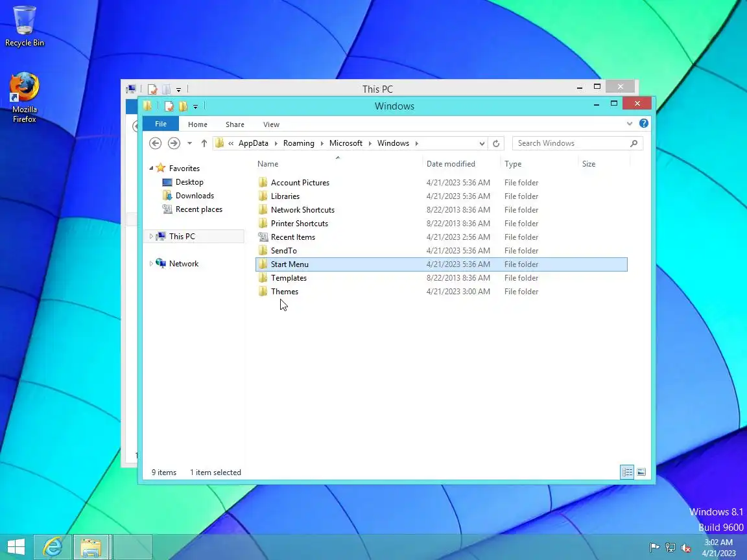Image resolution: width=747 pixels, height=560 pixels.
Task: Click the search magnifier icon
Action: [x=634, y=143]
